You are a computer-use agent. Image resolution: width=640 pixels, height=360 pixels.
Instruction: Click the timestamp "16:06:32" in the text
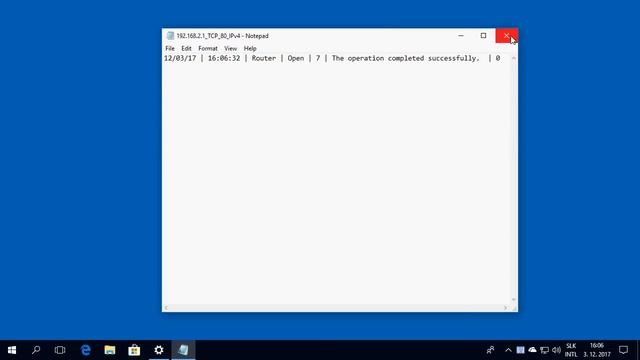[224, 58]
